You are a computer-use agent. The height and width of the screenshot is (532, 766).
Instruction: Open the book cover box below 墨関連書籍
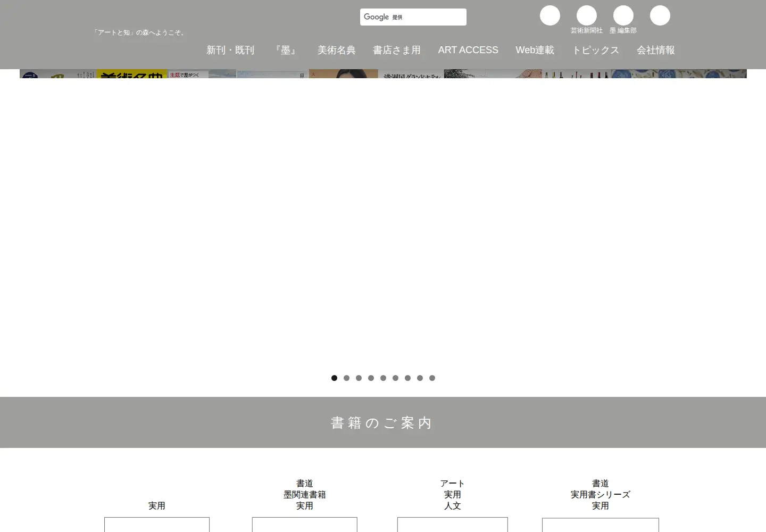(x=305, y=525)
